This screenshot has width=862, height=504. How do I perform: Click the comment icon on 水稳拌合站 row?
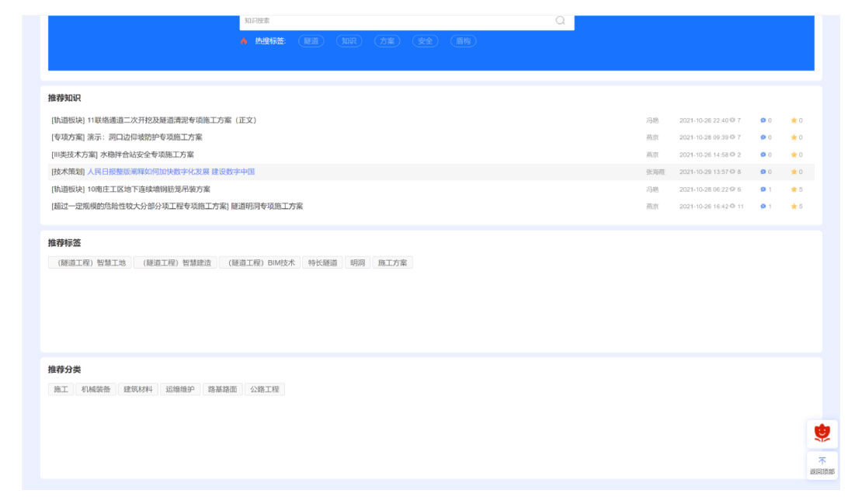[x=763, y=155]
